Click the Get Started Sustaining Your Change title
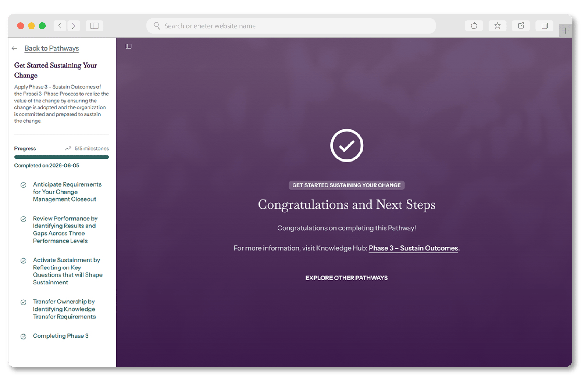588x381 pixels. tap(56, 70)
